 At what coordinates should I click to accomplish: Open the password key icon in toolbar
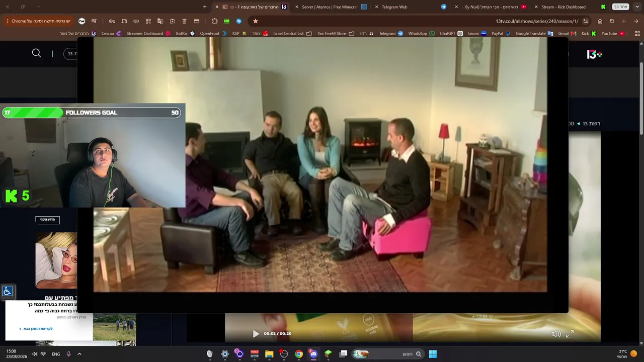pos(112,21)
